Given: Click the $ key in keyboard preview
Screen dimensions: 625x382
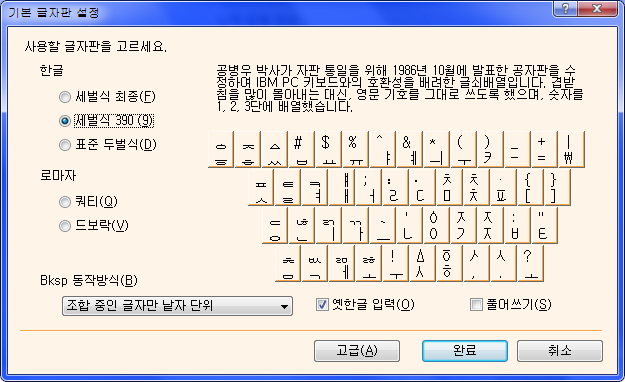Looking at the screenshot, I should coord(328,150).
